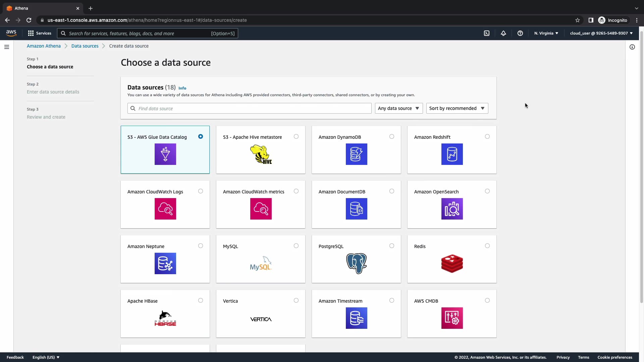Viewport: 644px width, 362px height.
Task: Open the Services menu
Action: [40, 33]
